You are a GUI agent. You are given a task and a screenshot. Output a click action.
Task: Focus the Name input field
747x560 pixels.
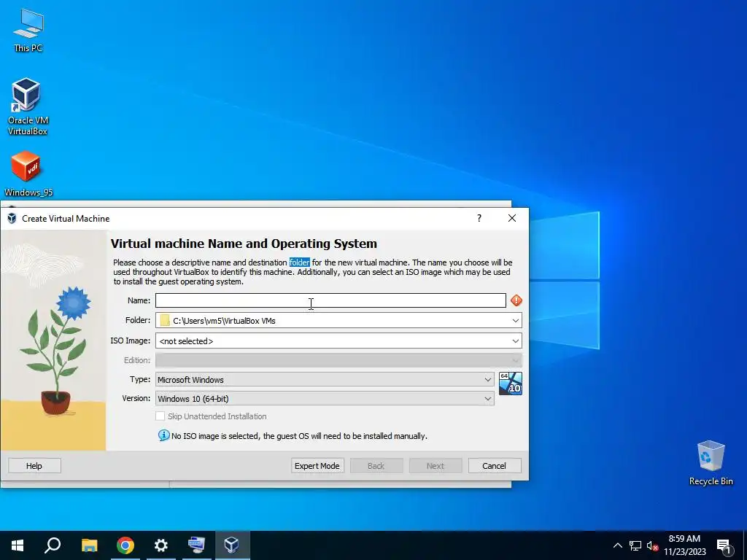[330, 300]
